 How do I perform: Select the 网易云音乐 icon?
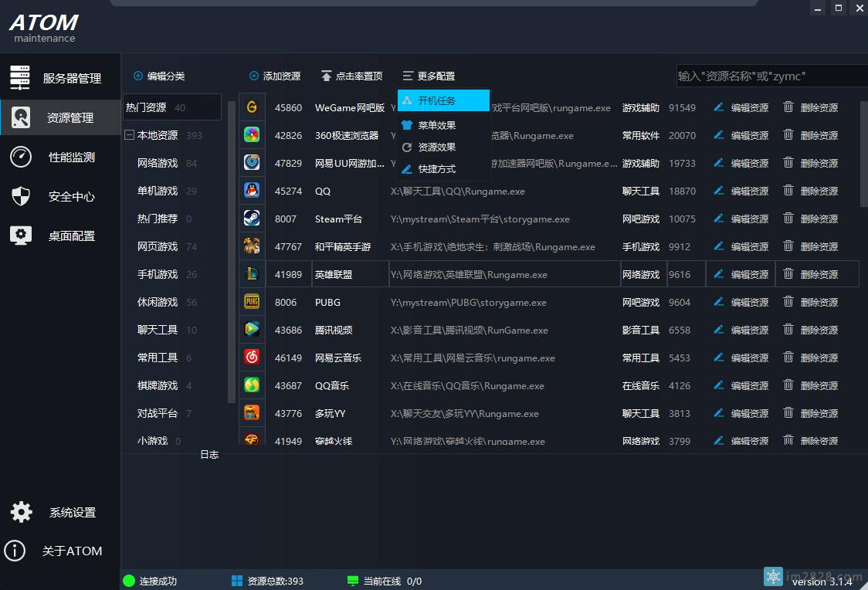point(252,358)
